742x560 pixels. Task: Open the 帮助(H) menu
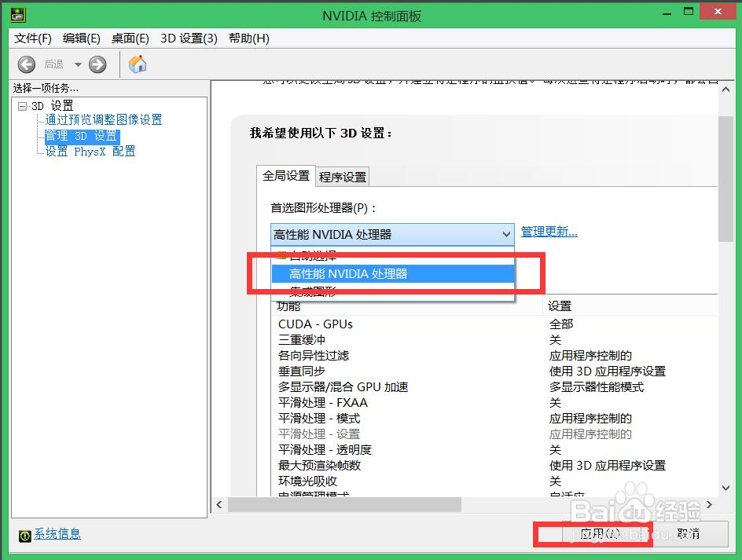pos(248,38)
